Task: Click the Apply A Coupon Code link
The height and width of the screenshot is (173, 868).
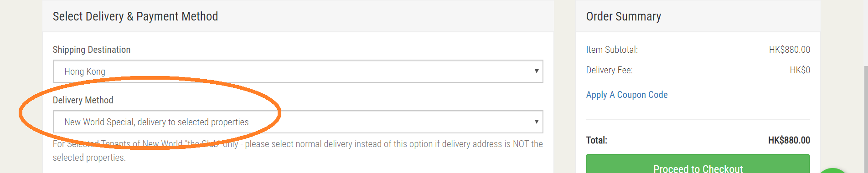Action: [627, 95]
